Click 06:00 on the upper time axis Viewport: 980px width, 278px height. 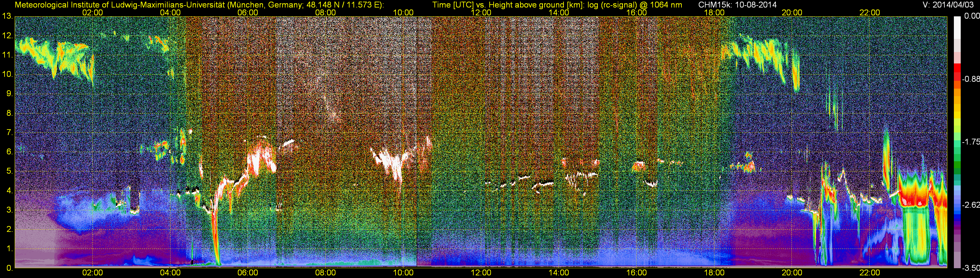tap(248, 12)
